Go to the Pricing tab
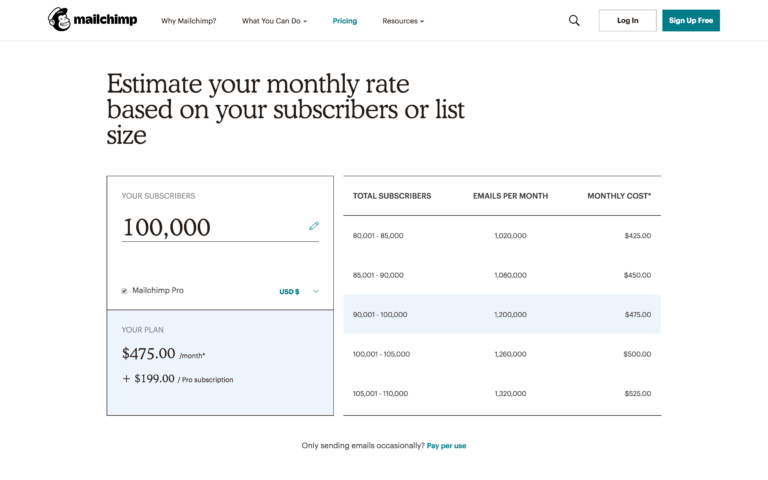 coord(345,21)
